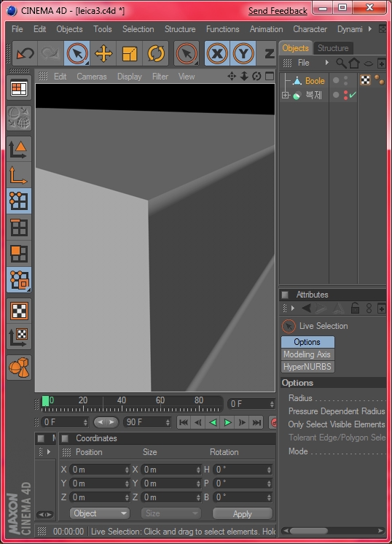The image size is (392, 544).
Task: Expand the hidden menu bar items arrow
Action: coord(370,28)
